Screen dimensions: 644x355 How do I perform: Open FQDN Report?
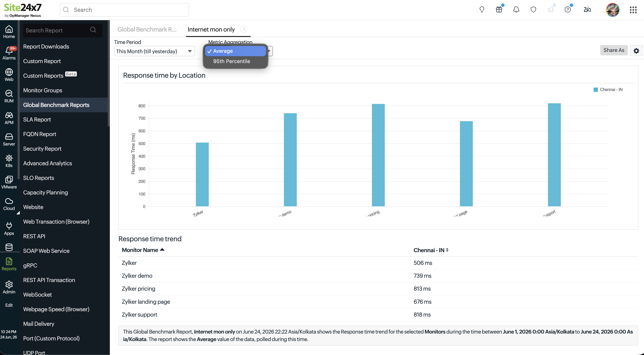39,134
